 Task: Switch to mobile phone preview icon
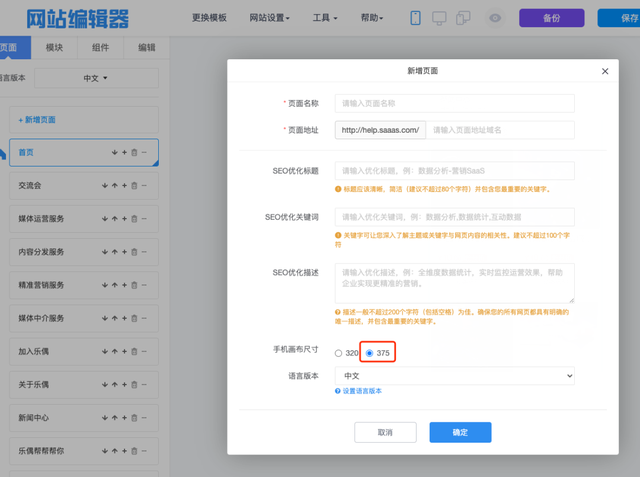[x=416, y=18]
